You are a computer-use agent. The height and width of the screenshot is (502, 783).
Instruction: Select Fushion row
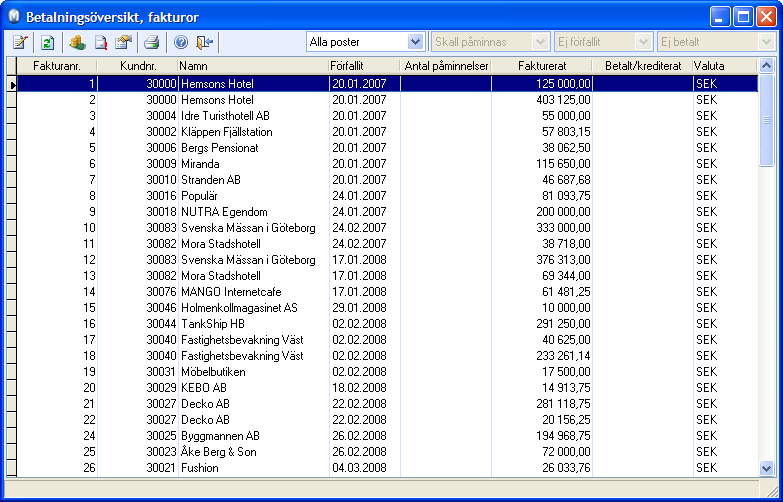coord(388,468)
